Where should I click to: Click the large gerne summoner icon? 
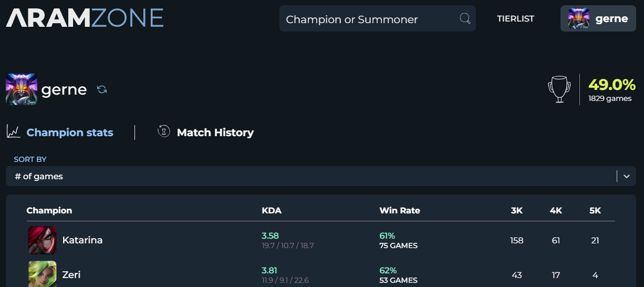click(x=22, y=89)
